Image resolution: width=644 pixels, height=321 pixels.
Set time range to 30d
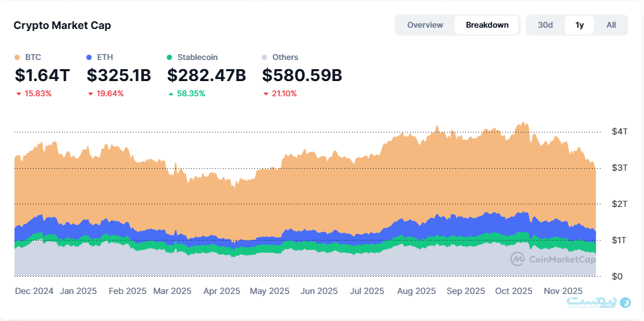coord(545,25)
